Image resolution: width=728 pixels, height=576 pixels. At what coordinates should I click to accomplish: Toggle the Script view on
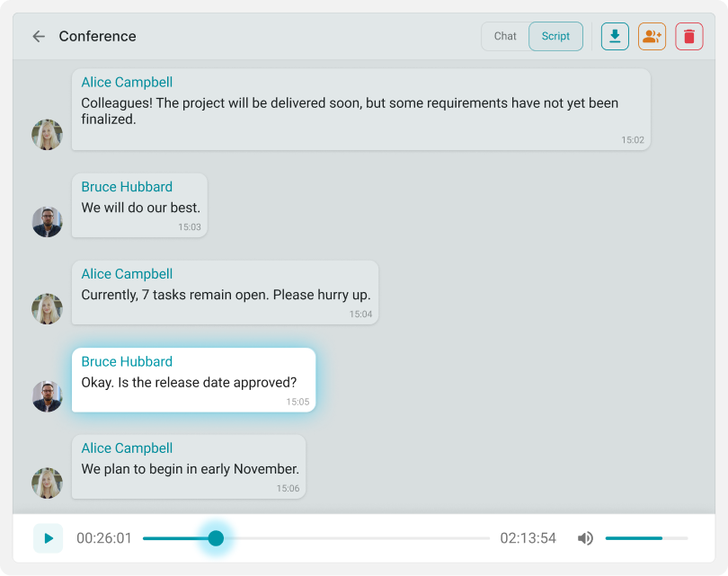(x=555, y=36)
